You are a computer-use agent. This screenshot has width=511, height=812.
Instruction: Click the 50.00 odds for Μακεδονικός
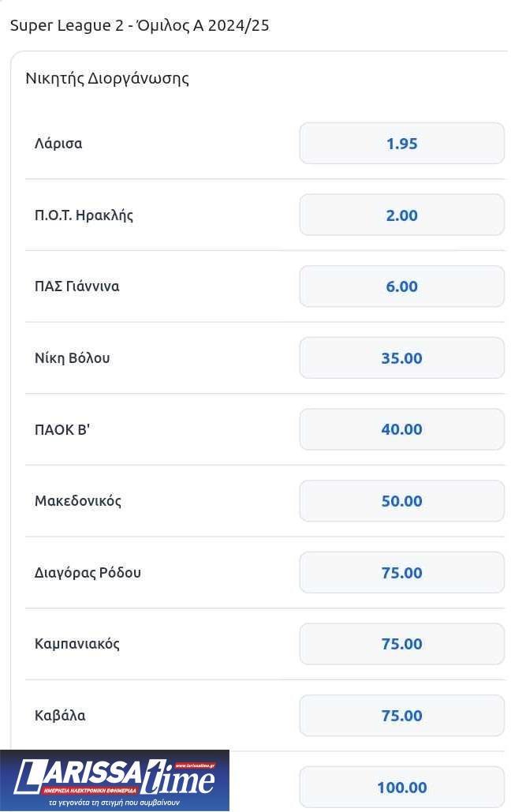401,501
